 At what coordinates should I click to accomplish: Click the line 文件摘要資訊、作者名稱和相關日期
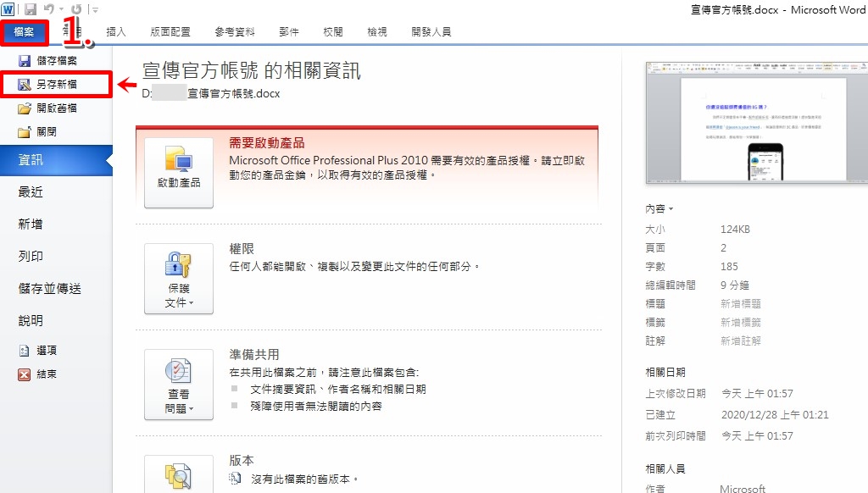click(338, 389)
